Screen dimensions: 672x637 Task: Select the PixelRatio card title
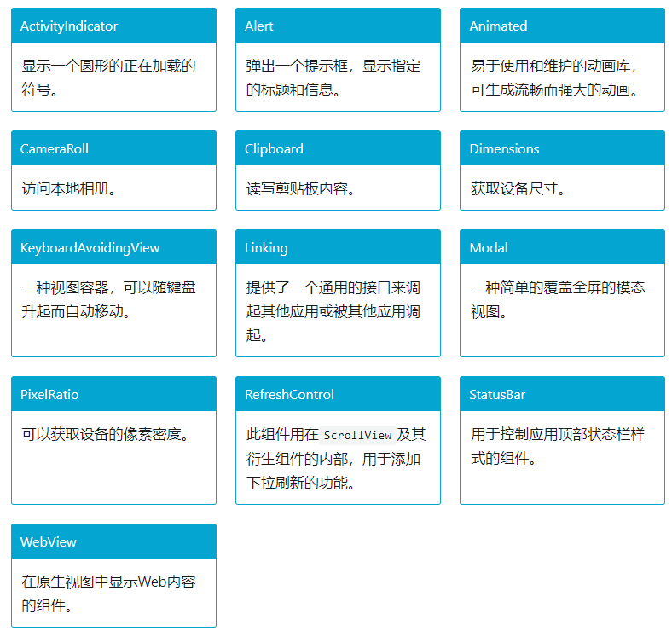pyautogui.click(x=49, y=394)
